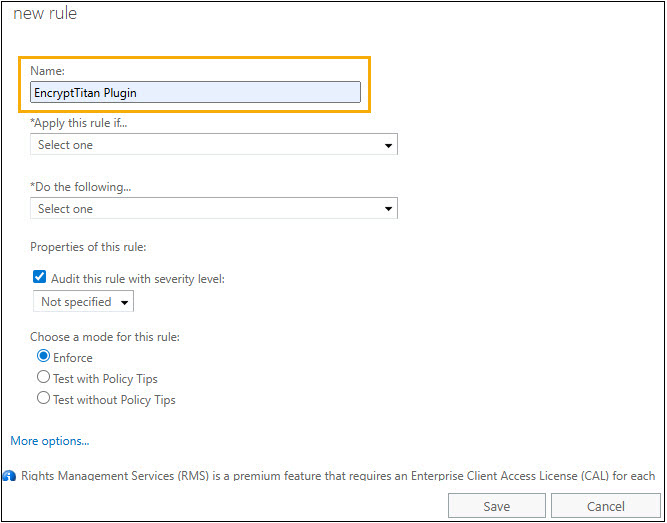
Task: Click 'Choose a mode for this rule:' label
Action: click(105, 337)
